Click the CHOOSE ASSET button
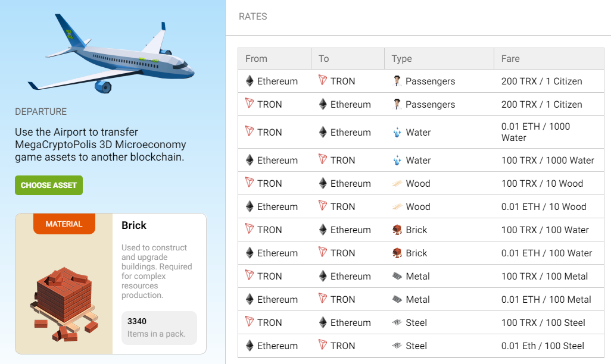 (x=49, y=186)
